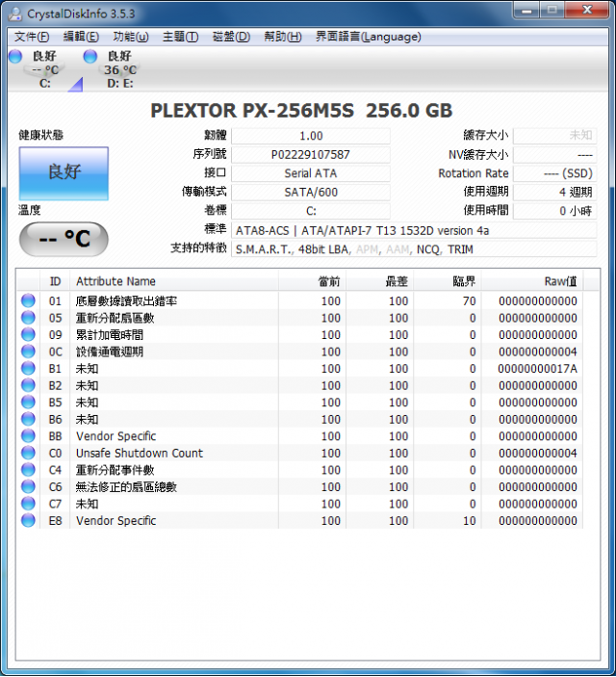Image resolution: width=616 pixels, height=677 pixels.
Task: Click status icon of row B5
Action: 28,402
